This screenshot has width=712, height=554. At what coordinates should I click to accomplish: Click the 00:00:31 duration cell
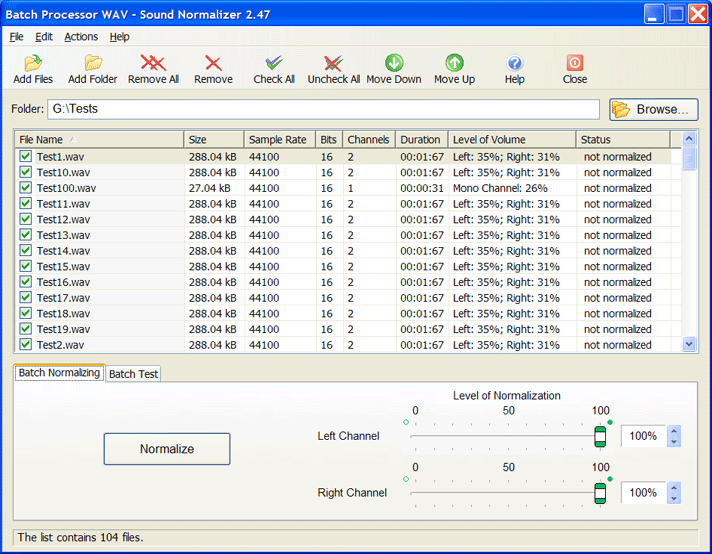tap(422, 188)
